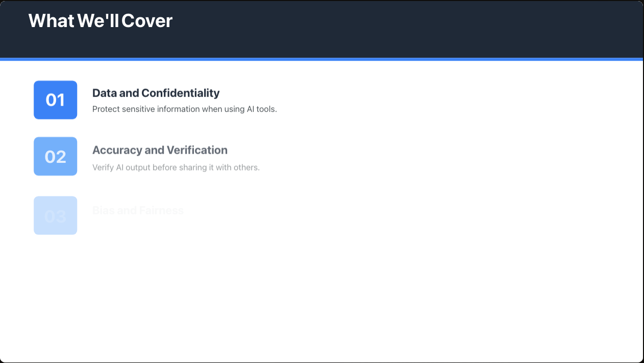
Task: Click the word 'Cover' in the title
Action: click(x=147, y=21)
